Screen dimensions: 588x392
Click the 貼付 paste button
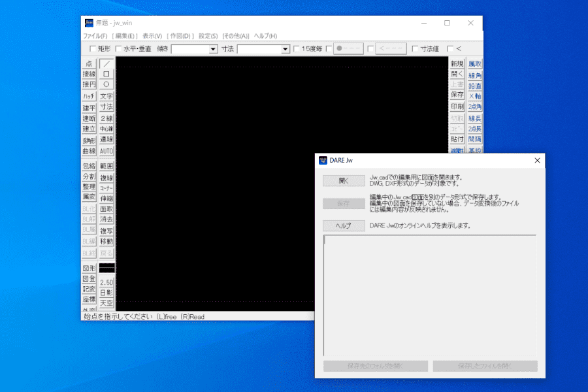pyautogui.click(x=457, y=139)
